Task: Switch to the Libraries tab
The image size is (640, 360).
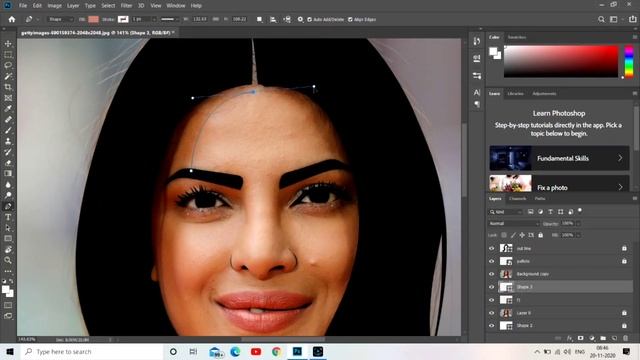Action: click(x=515, y=93)
